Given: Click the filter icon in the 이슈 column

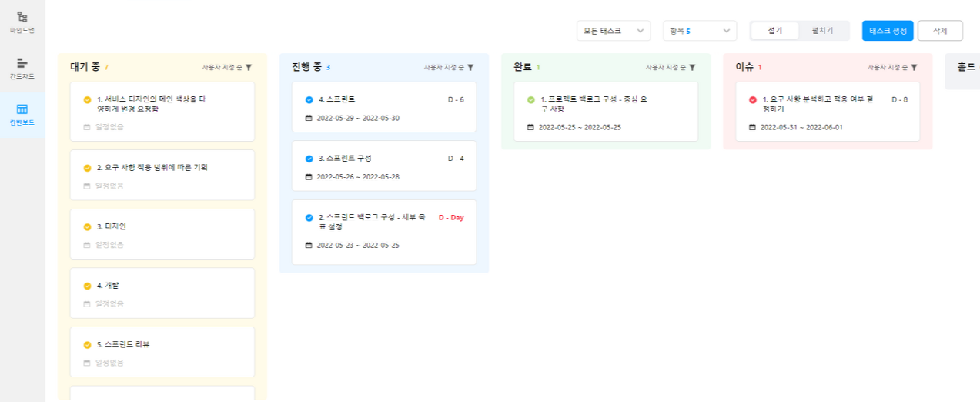Looking at the screenshot, I should point(914,68).
